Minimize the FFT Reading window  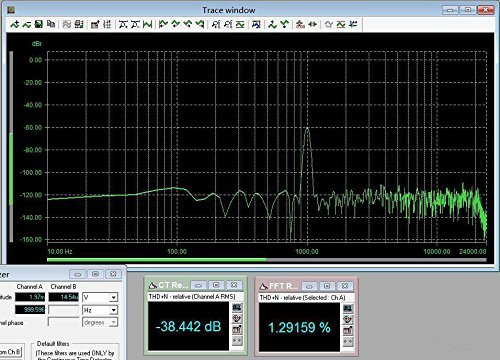point(310,286)
